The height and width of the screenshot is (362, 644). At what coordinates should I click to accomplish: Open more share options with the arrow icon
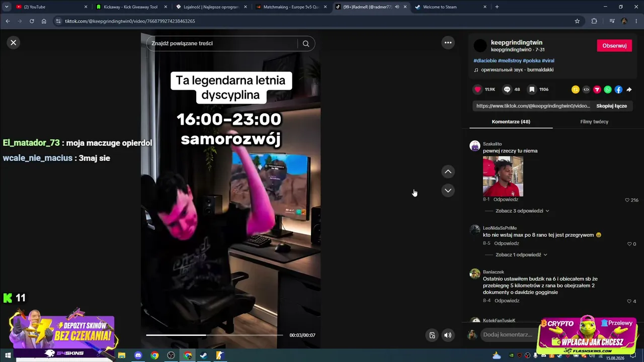tap(629, 89)
